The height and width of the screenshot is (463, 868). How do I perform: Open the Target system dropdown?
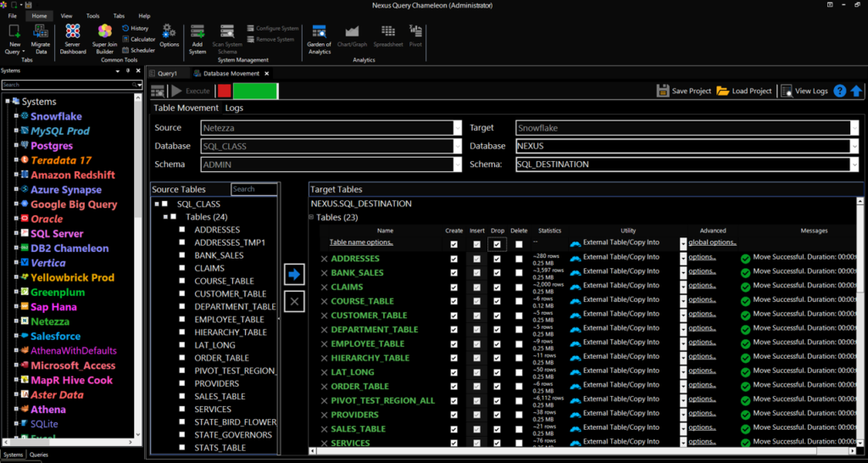click(x=854, y=128)
